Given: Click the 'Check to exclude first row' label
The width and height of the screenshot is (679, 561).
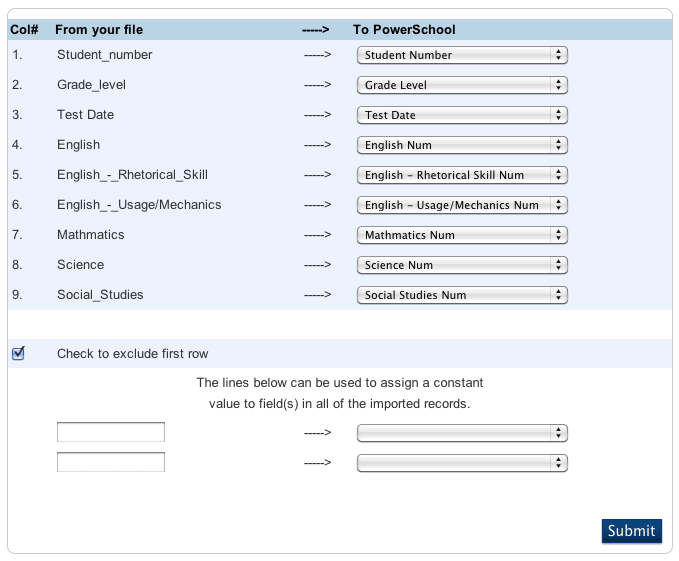Looking at the screenshot, I should click(133, 354).
